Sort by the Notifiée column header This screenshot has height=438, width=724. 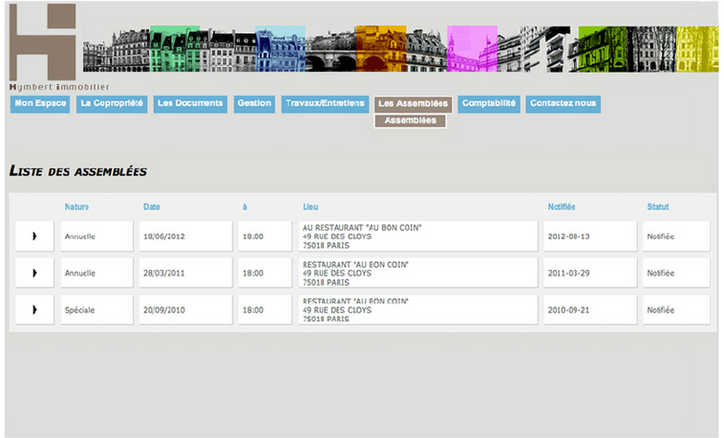[561, 207]
